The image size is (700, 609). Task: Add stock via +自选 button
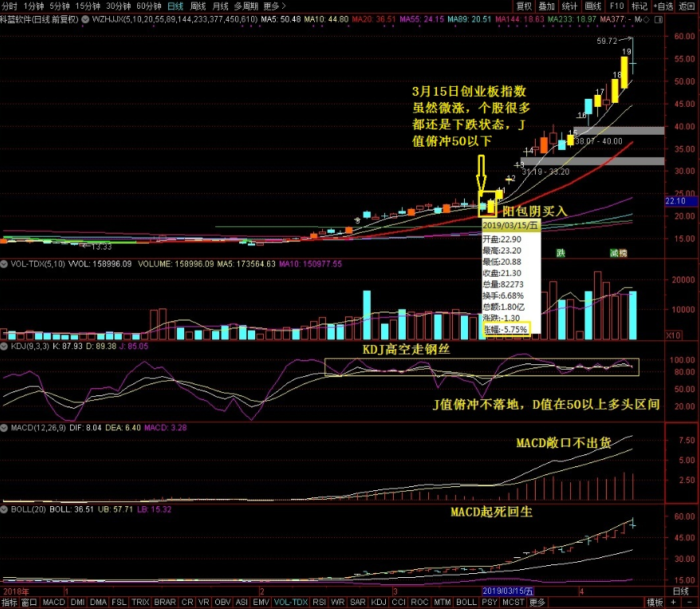click(663, 6)
